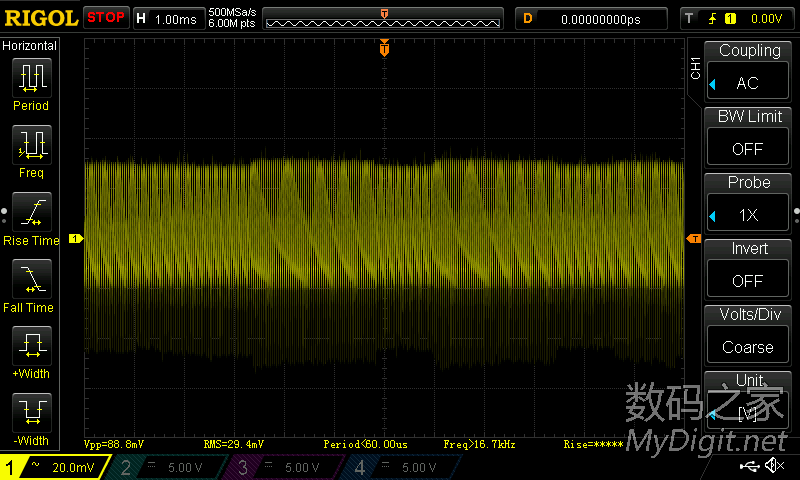Click the Rise=***** measurement
This screenshot has width=800, height=480.
[x=593, y=444]
